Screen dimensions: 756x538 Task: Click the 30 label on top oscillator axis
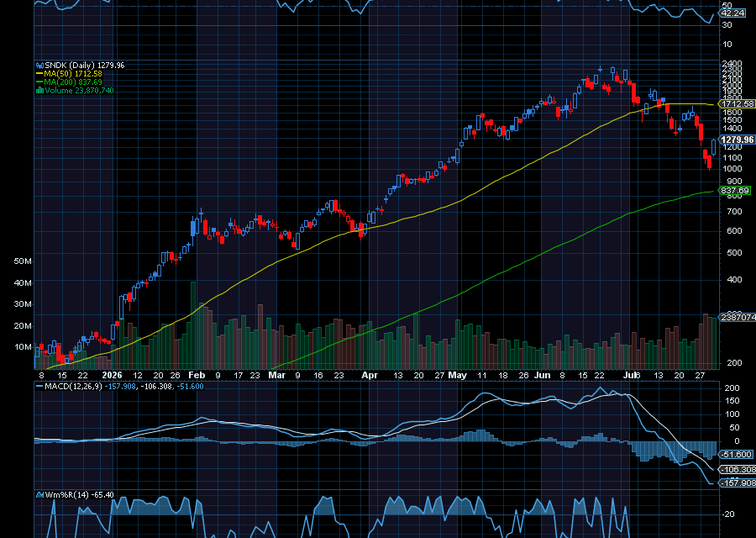[727, 24]
